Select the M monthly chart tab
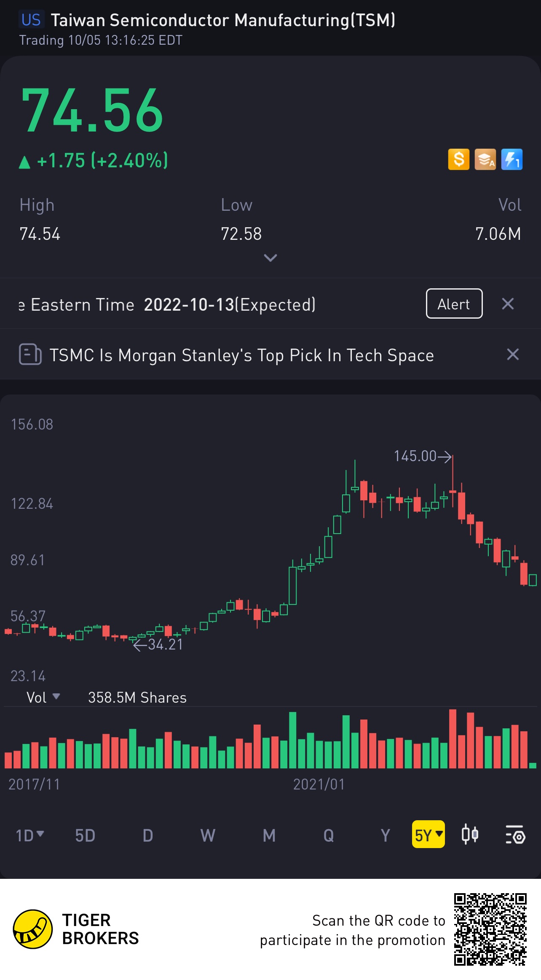The image size is (541, 980). tap(269, 835)
